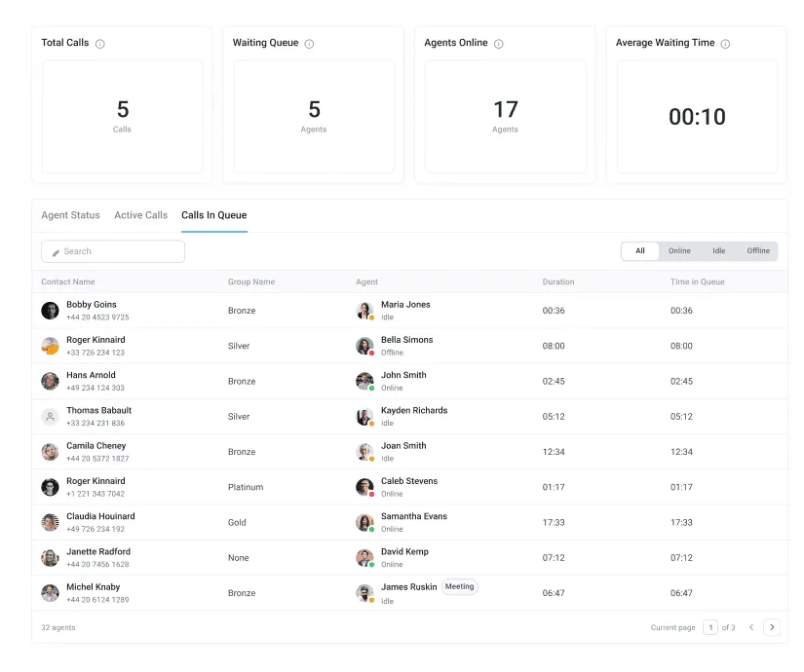
Task: Open Bobby Goins' contact avatar
Action: (x=50, y=310)
